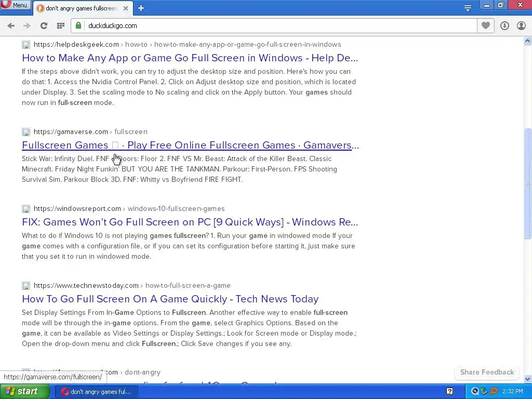Click the technewstoday.com URL breadcrumb

click(132, 286)
